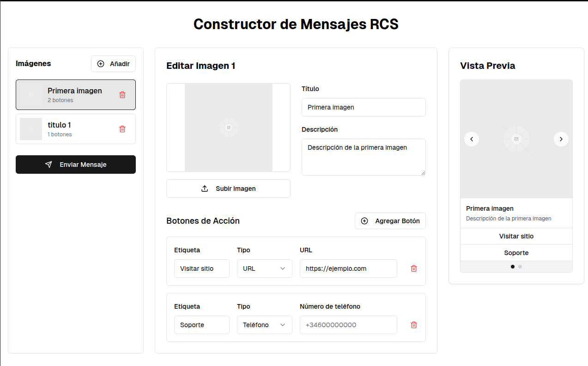Viewport: 588px width, 366px height.
Task: Open the Tipo dropdown showing URL
Action: pyautogui.click(x=264, y=268)
